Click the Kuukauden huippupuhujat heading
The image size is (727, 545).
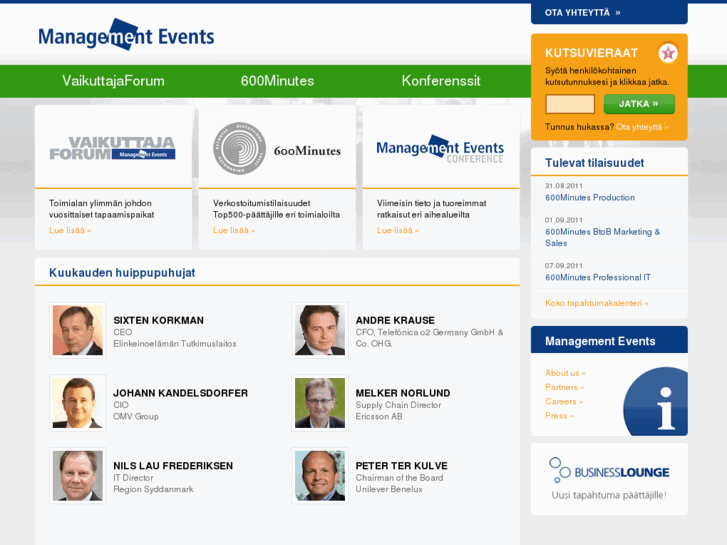[122, 273]
